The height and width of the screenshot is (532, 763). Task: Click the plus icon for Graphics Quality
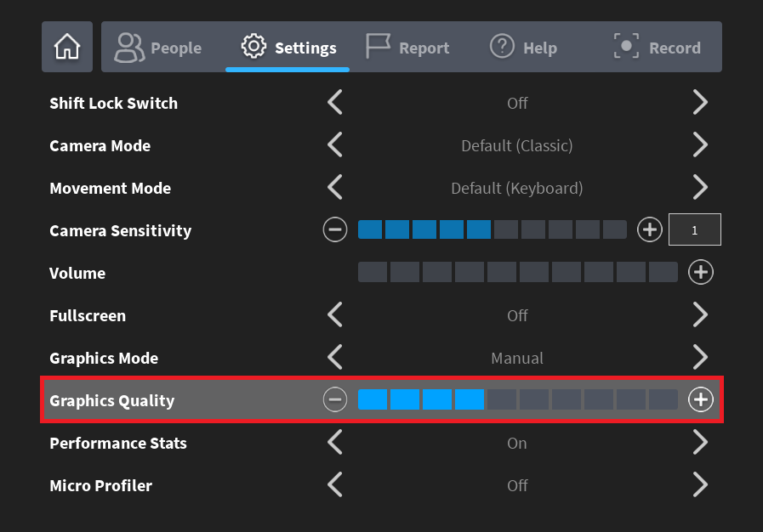700,399
